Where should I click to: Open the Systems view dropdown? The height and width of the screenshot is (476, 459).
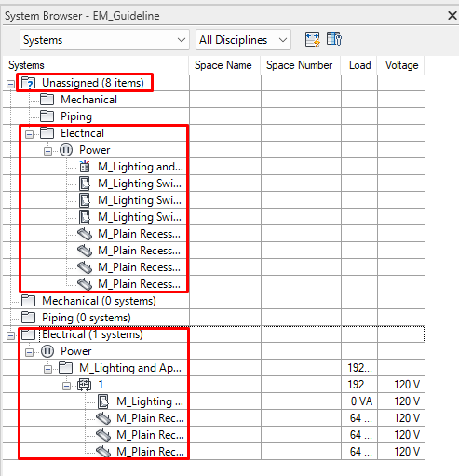(104, 40)
